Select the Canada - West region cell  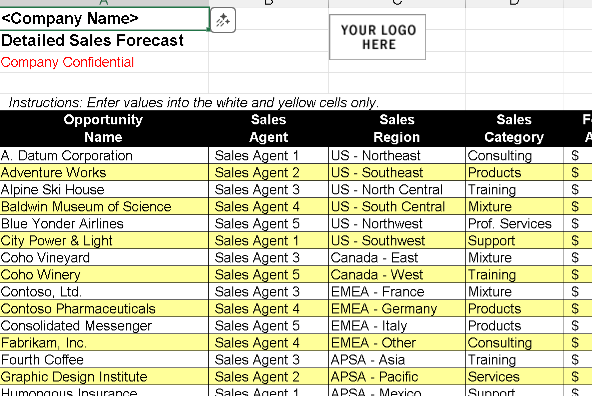397,274
